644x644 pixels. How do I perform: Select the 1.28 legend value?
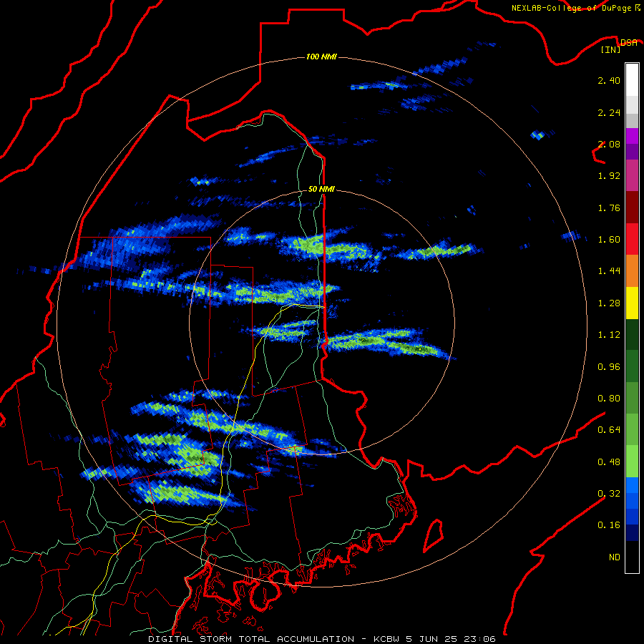point(609,303)
